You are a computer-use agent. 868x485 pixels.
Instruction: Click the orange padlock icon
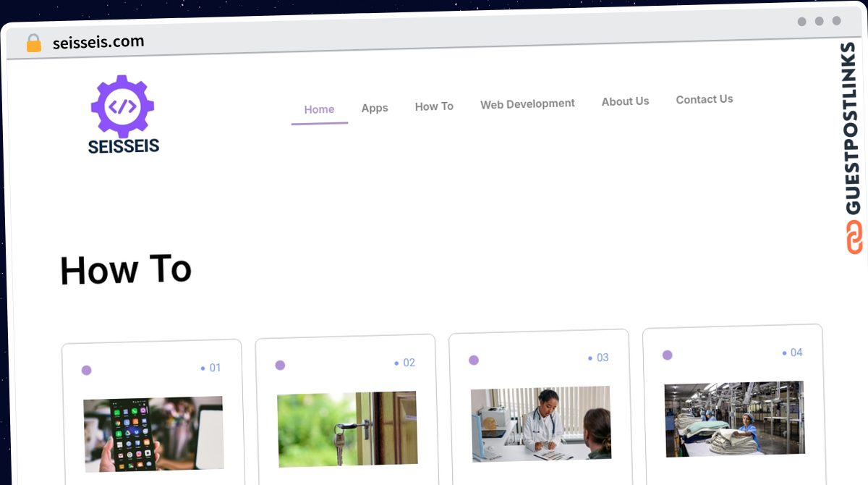pos(34,43)
